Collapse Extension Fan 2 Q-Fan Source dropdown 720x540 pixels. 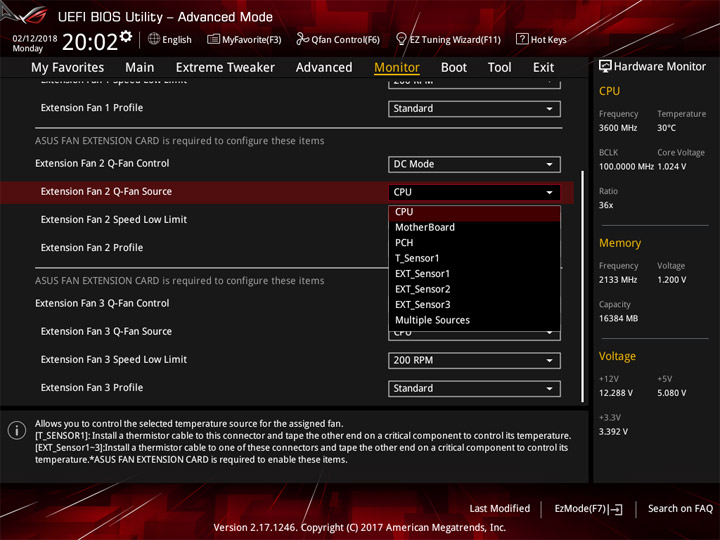point(474,192)
